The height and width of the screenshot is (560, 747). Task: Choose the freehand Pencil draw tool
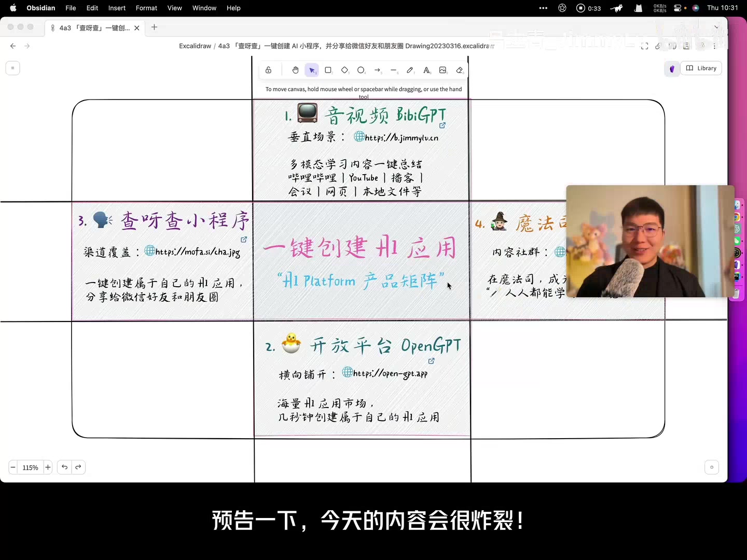(x=410, y=70)
